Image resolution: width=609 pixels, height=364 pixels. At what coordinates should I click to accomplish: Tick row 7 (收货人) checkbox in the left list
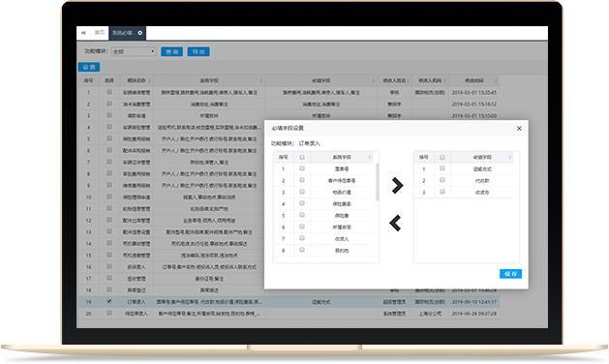302,238
